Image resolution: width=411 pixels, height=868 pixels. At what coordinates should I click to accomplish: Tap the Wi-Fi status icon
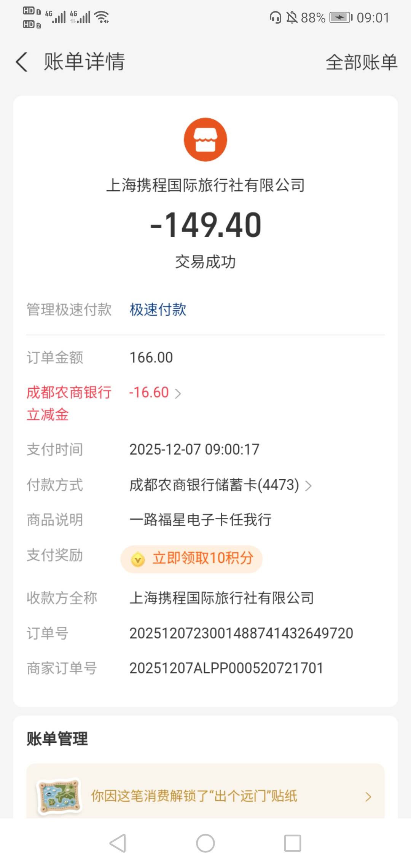(102, 17)
